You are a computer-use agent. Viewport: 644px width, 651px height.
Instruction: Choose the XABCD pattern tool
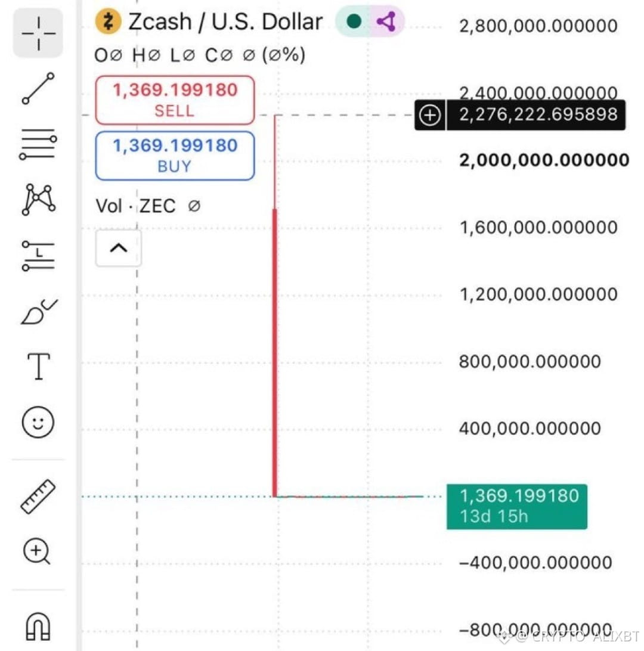(x=38, y=199)
